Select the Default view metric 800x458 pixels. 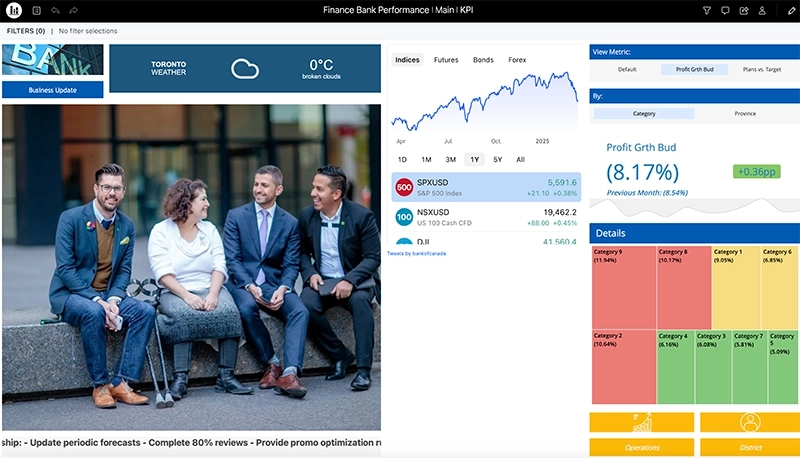627,69
